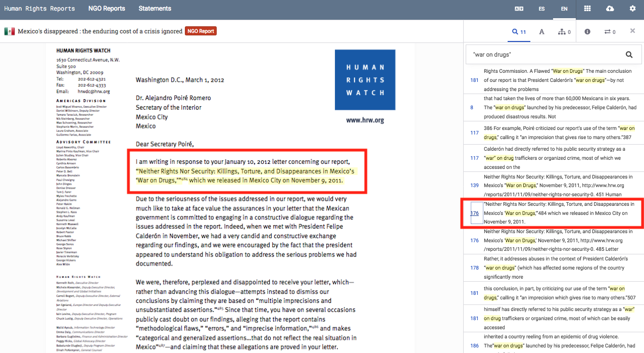Screen dimensions: 644x353
Task: Click the 'Dear Secretary Poiré,' line
Action: 165,144
